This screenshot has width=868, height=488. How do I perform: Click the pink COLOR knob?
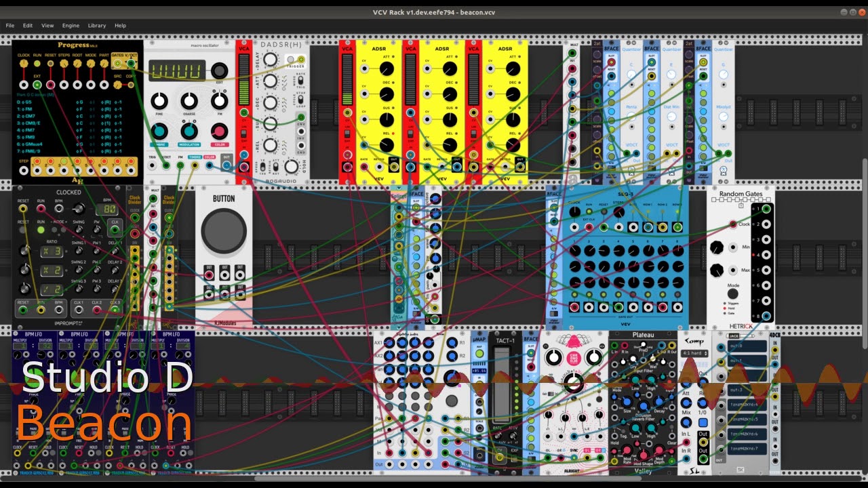pos(219,131)
